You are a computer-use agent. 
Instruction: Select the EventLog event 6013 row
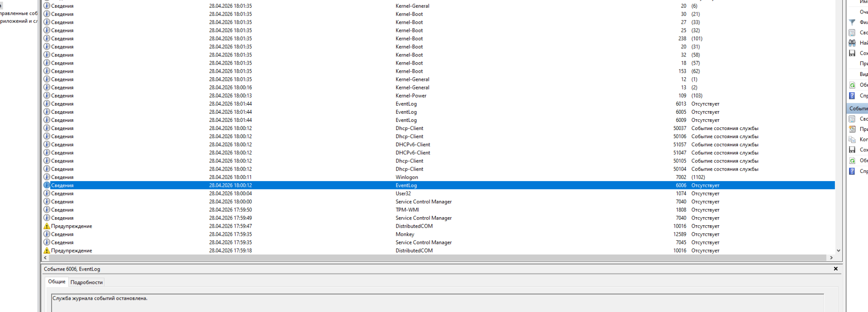click(406, 104)
